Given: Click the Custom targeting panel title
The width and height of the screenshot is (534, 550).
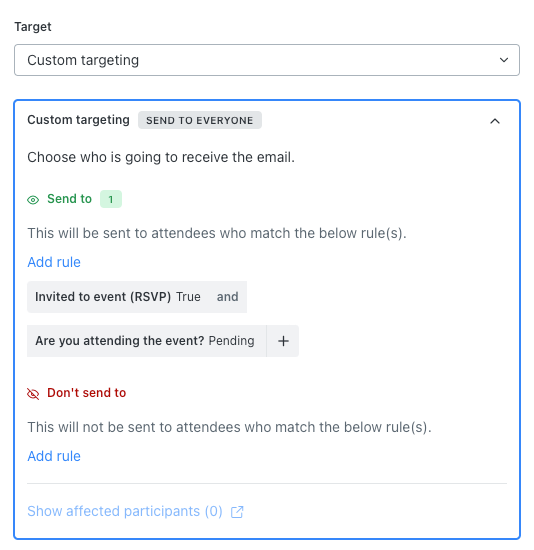Looking at the screenshot, I should click(x=79, y=120).
